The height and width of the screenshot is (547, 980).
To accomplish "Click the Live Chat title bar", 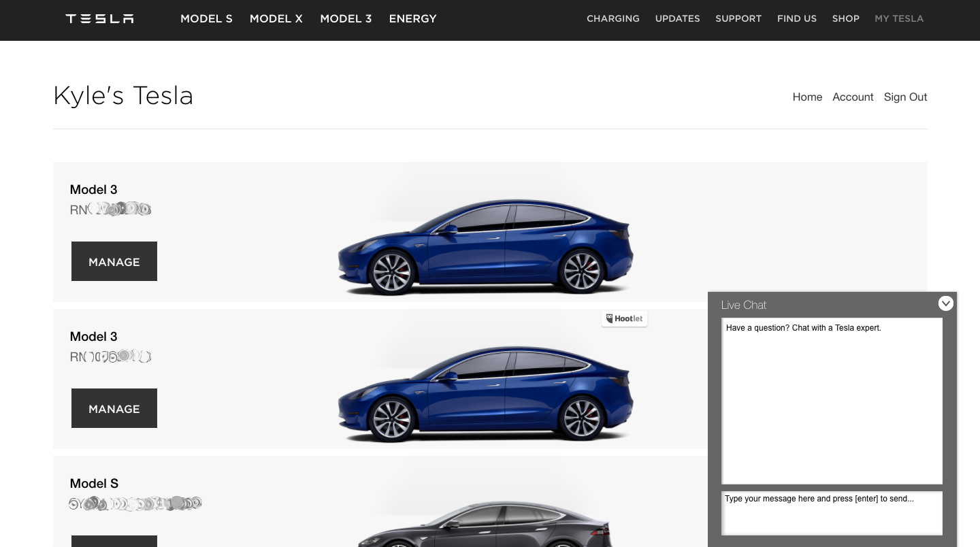I will 832,305.
